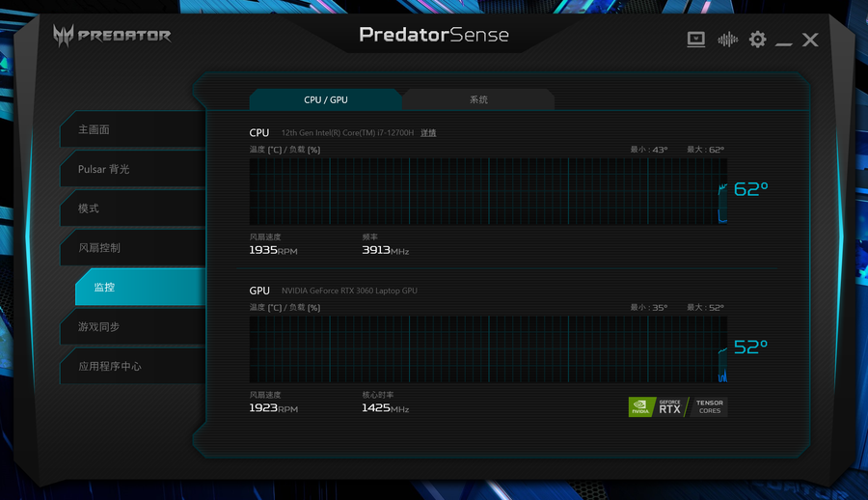Switch to the CPU / GPU tab
Screen dimensions: 868x500
(x=325, y=99)
